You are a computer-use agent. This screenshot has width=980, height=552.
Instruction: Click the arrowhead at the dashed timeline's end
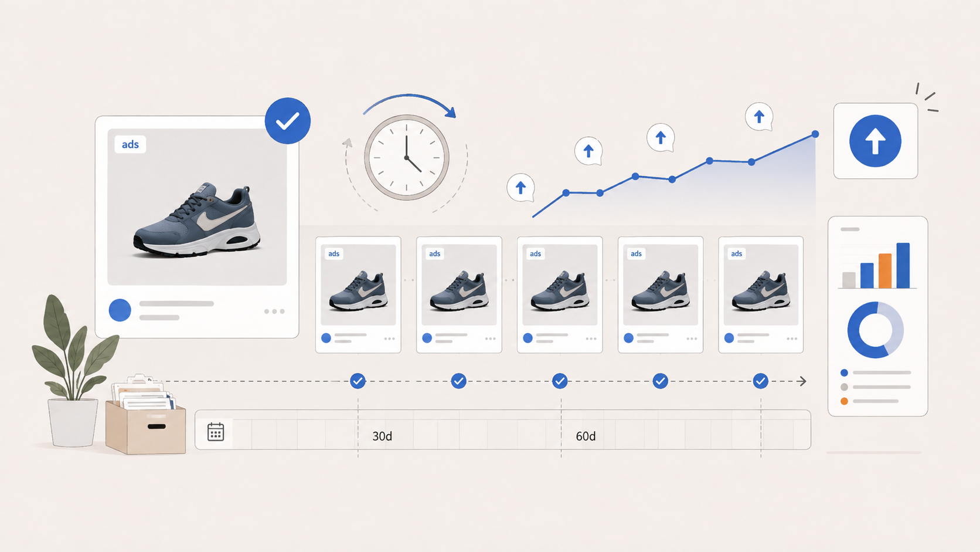[802, 381]
